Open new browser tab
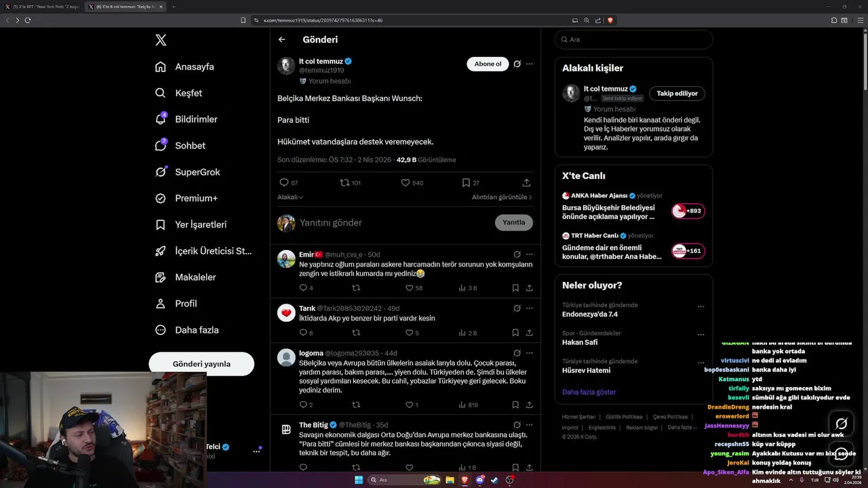Screen dimensions: 868x488 click(173, 7)
